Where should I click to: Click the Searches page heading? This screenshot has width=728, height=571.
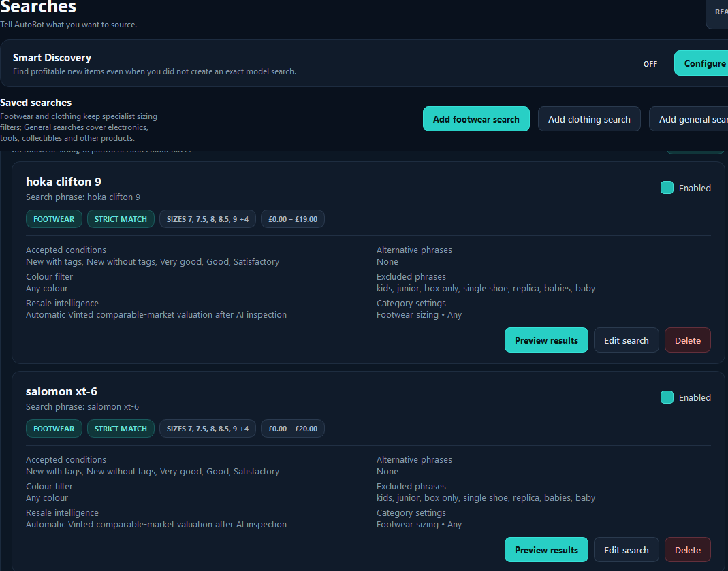coord(38,7)
